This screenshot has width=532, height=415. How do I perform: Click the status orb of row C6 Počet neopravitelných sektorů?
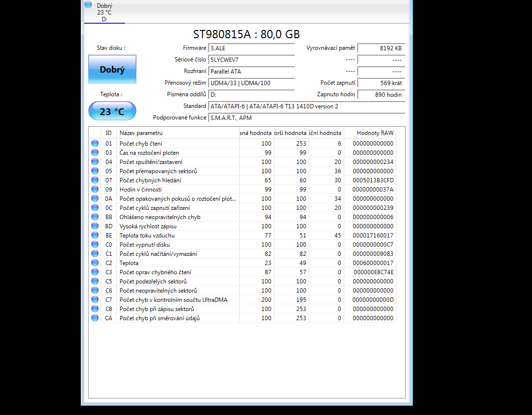pos(95,290)
